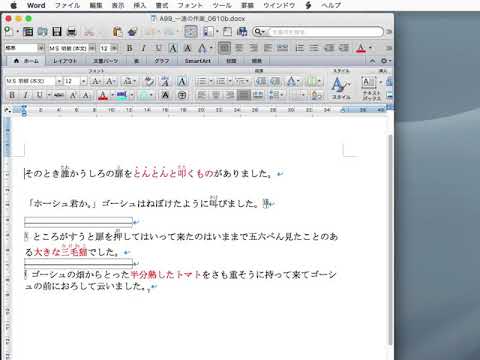Open underline style dropdown arrow
Viewport: 480px width, 360px height.
tap(49, 95)
